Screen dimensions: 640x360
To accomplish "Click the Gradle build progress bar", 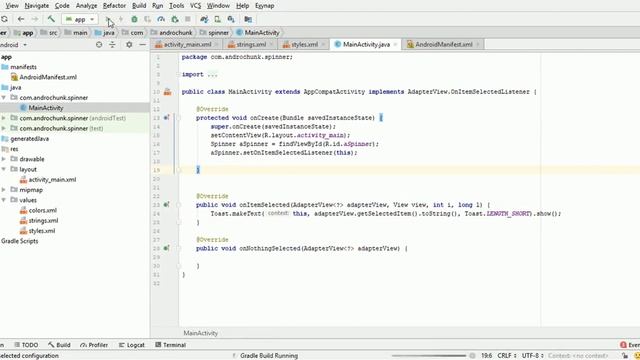I will [429, 356].
